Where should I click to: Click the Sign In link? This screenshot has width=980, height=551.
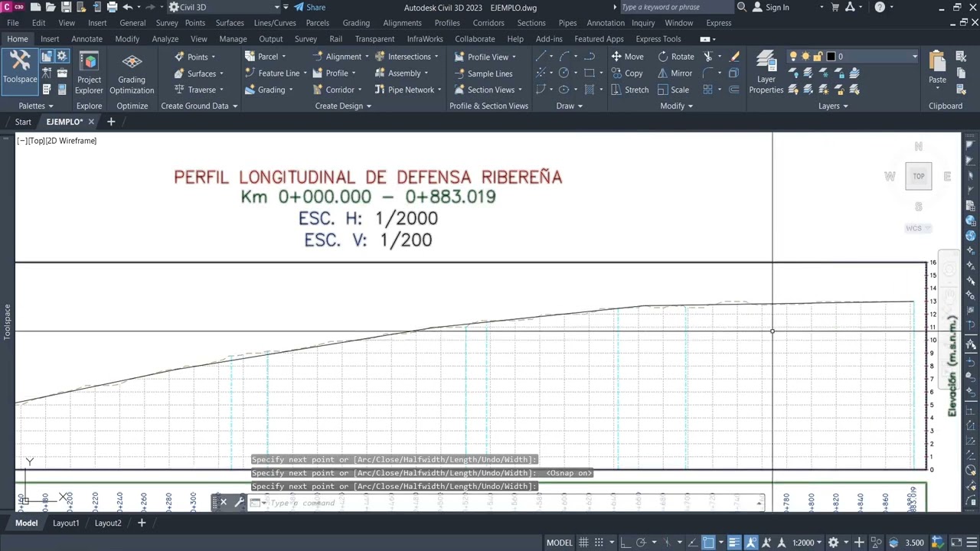point(777,8)
